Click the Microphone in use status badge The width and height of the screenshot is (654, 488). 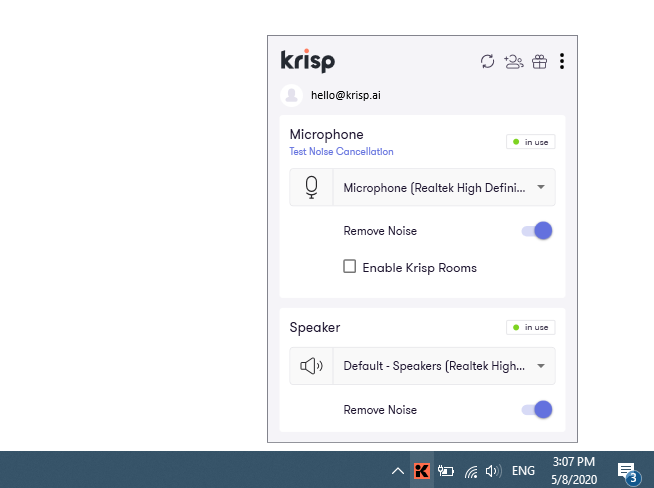pos(531,142)
